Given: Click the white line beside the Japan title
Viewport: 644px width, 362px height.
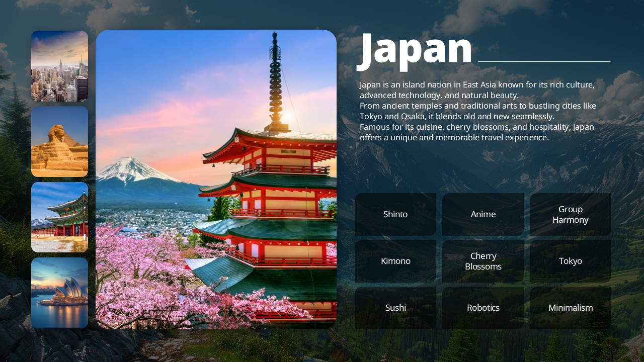Looking at the screenshot, I should coord(543,61).
